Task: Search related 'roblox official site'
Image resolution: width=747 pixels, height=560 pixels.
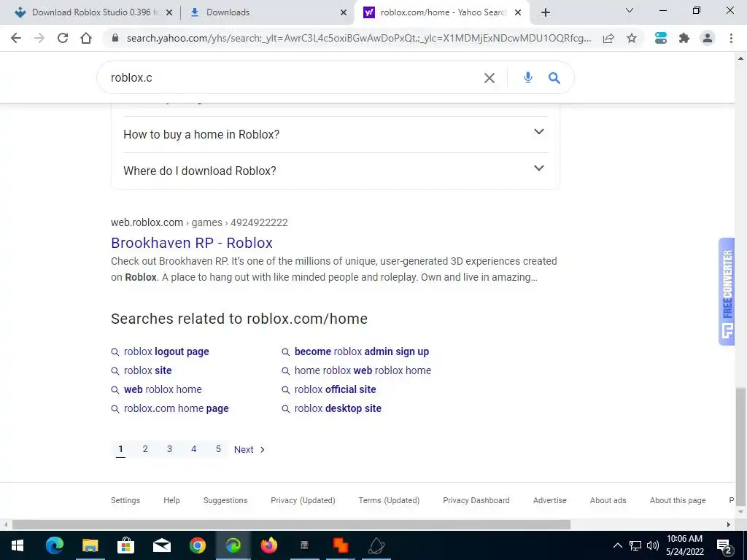Action: (335, 389)
